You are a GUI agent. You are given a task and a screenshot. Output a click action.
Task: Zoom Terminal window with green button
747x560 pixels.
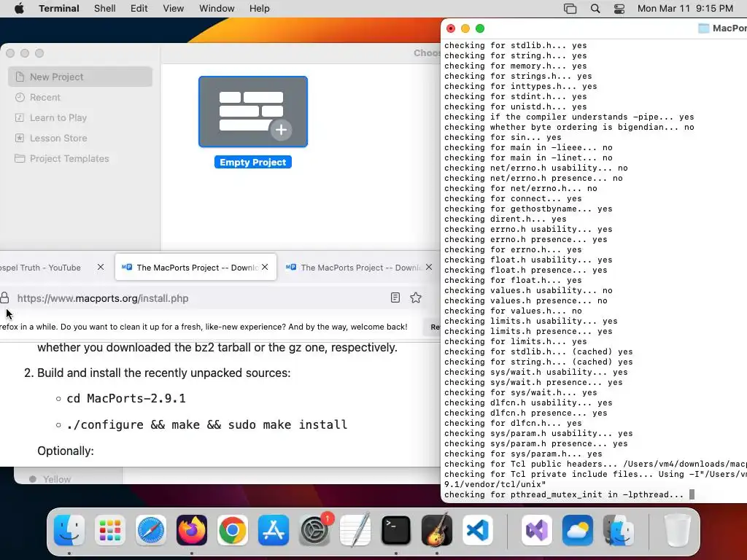click(x=480, y=28)
